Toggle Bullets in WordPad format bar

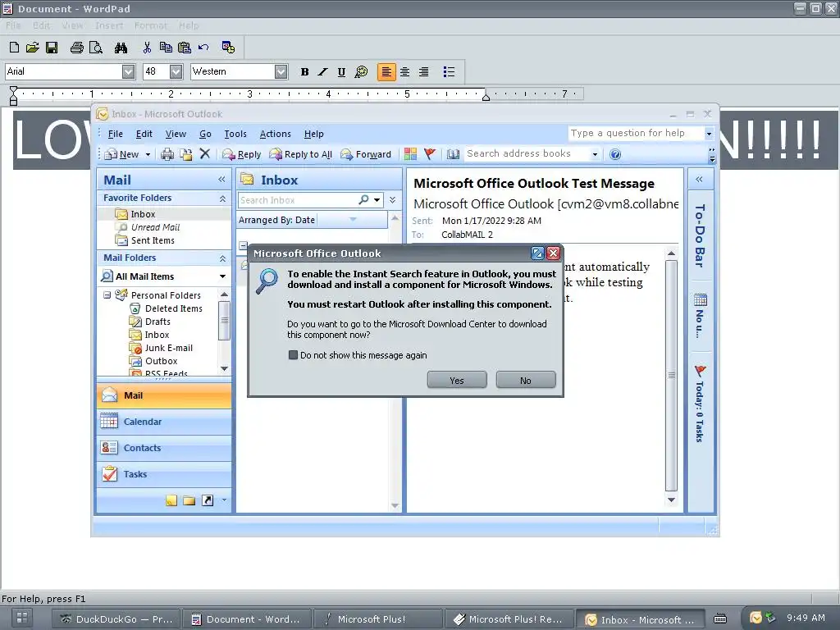pyautogui.click(x=449, y=72)
